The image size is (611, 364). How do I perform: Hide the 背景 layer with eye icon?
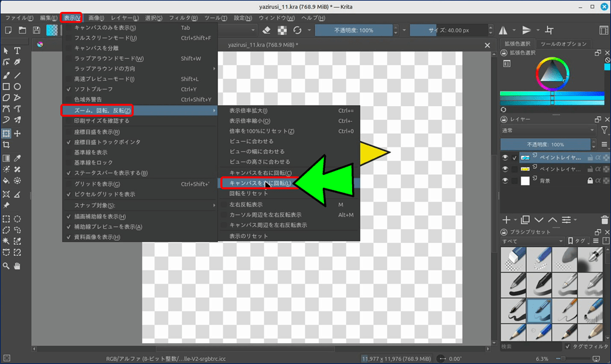[x=505, y=181]
